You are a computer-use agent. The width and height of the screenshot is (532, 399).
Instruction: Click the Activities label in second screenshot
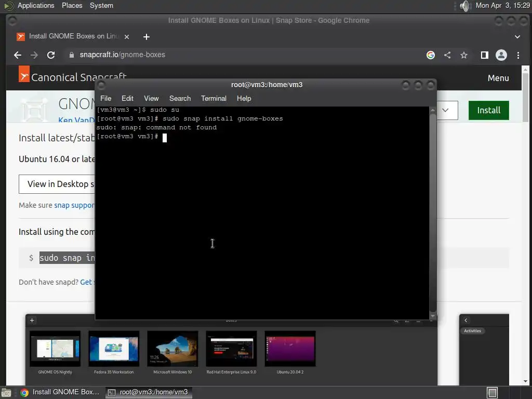(x=472, y=331)
